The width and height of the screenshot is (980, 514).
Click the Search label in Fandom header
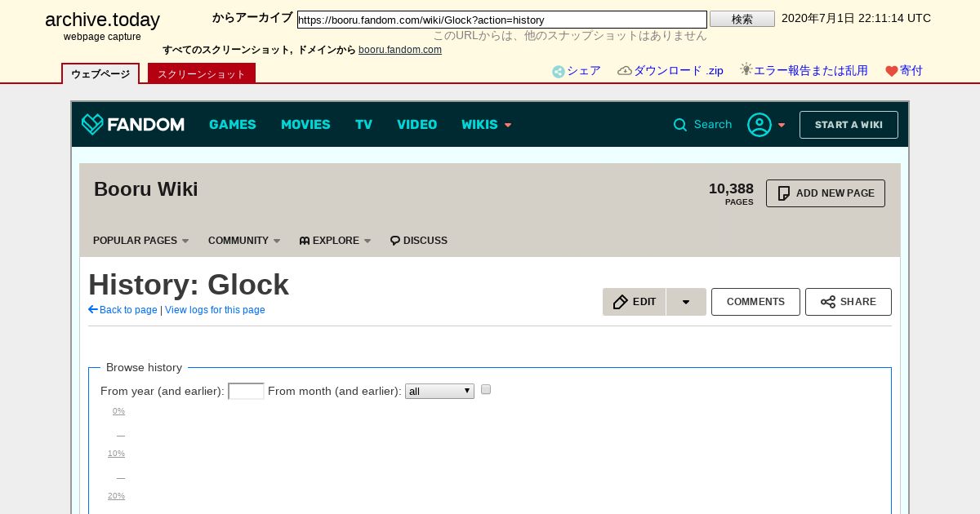713,125
